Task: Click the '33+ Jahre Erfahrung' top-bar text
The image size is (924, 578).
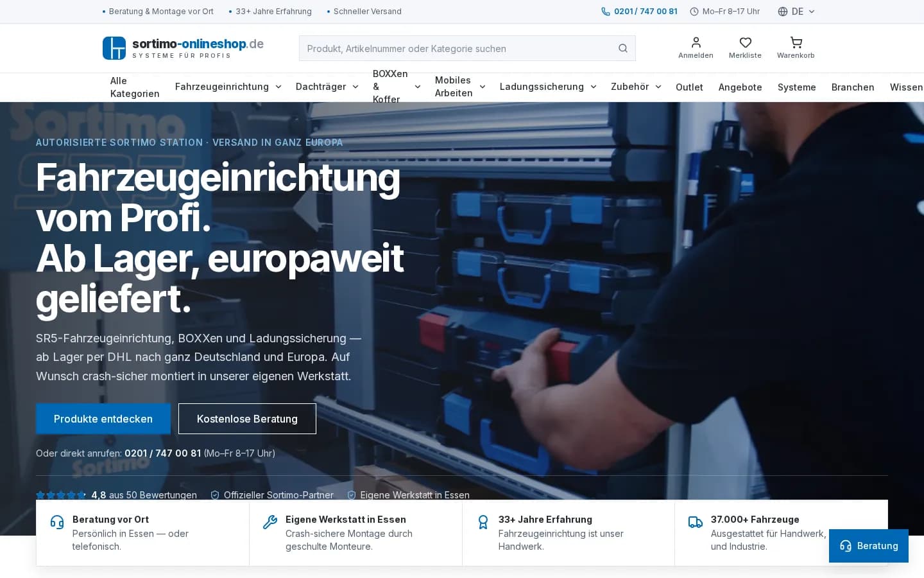Action: pyautogui.click(x=273, y=12)
